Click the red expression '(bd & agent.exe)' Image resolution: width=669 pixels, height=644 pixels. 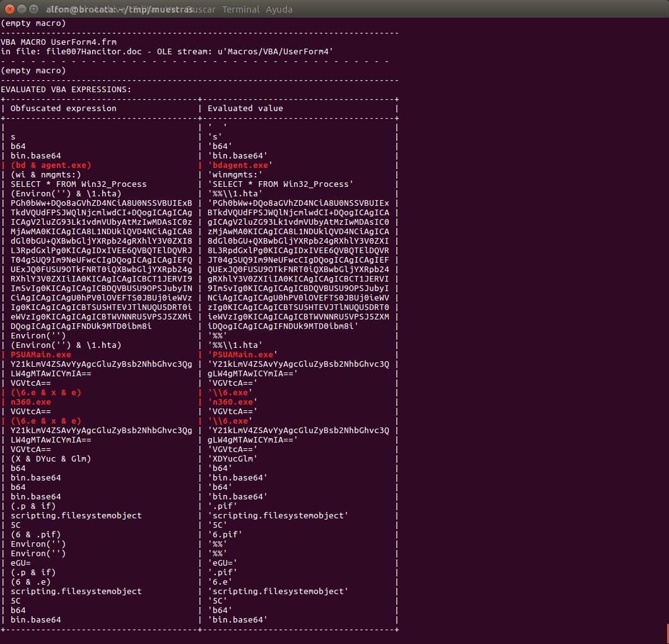pyautogui.click(x=50, y=165)
